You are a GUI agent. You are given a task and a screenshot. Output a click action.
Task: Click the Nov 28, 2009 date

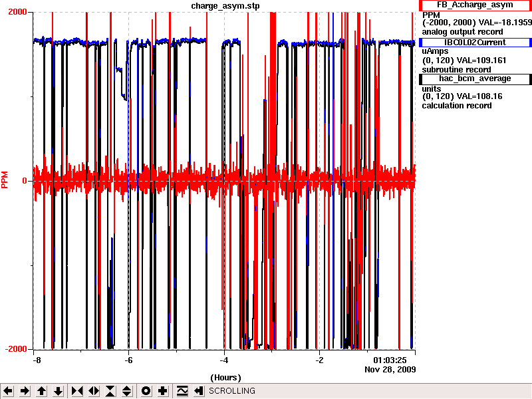tap(390, 369)
